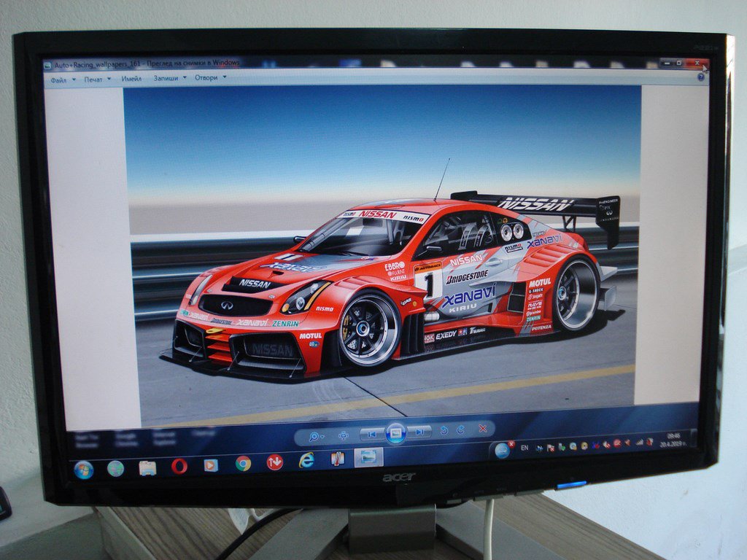The height and width of the screenshot is (560, 747).
Task: Open the Windows Start menu orb
Action: 84,470
